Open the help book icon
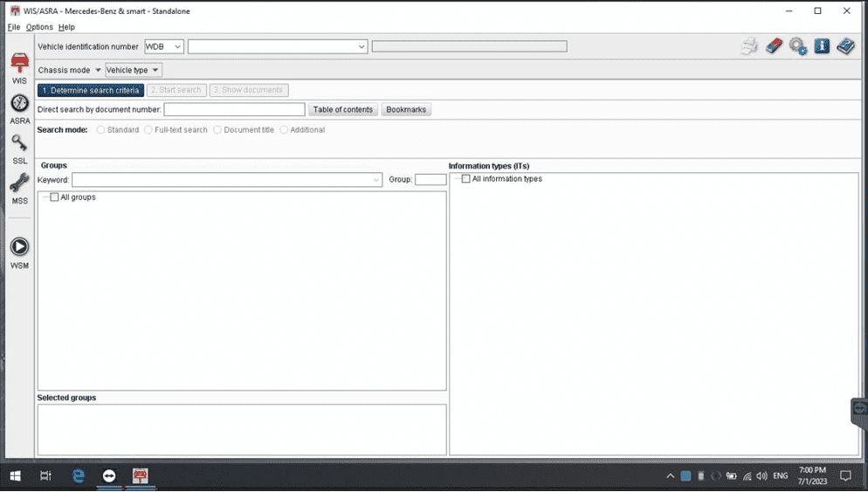Screen dimensions: 868x492 coord(846,46)
